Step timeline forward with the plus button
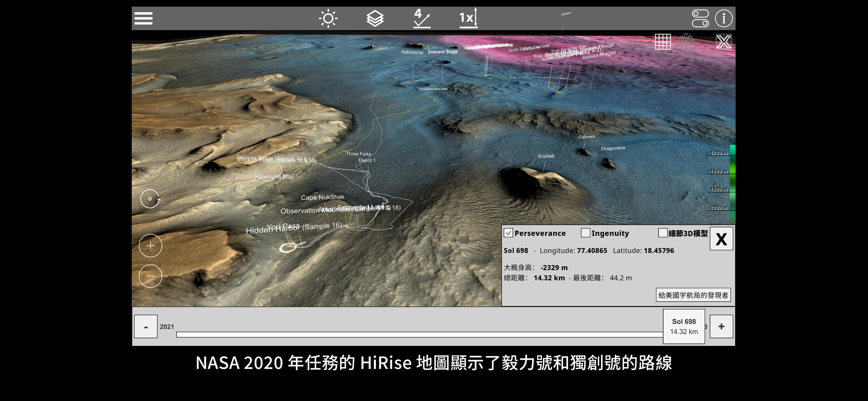Image resolution: width=868 pixels, height=401 pixels. 721,327
